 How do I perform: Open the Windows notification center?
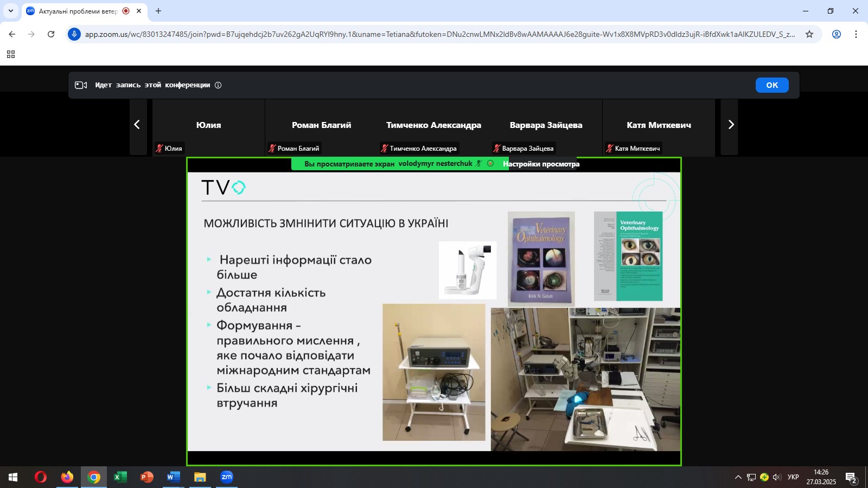click(851, 477)
